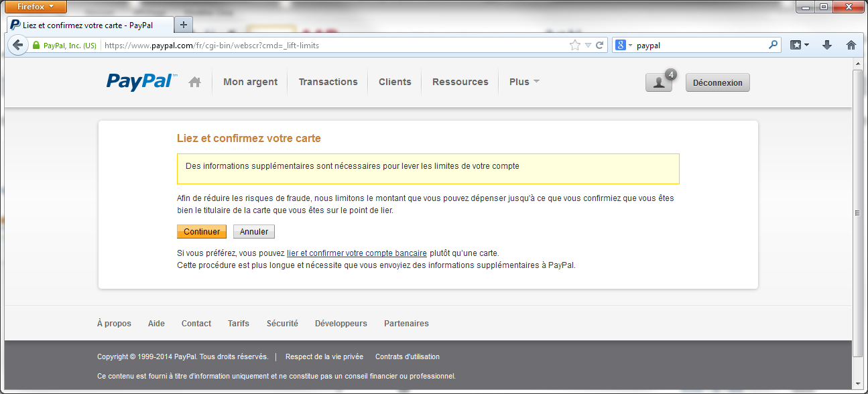Open the Firefox application menu
The width and height of the screenshot is (868, 394).
(36, 7)
